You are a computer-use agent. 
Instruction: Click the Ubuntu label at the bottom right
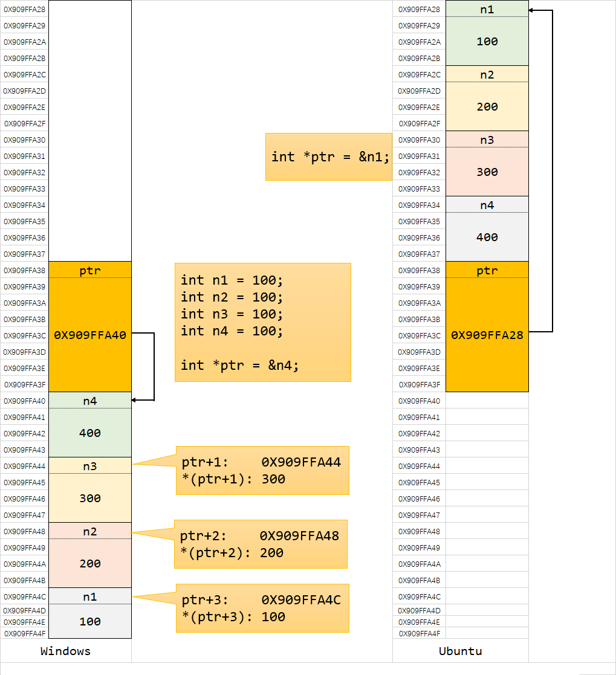click(x=460, y=651)
